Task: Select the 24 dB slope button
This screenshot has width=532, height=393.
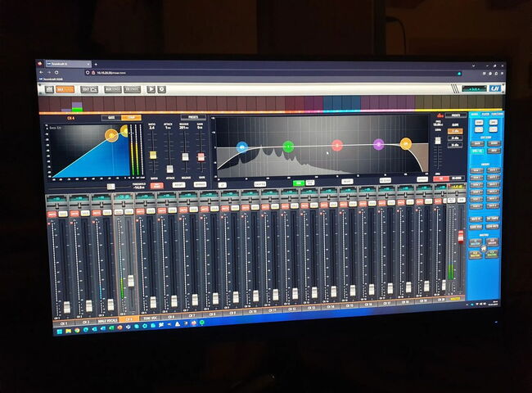Action: point(454,138)
